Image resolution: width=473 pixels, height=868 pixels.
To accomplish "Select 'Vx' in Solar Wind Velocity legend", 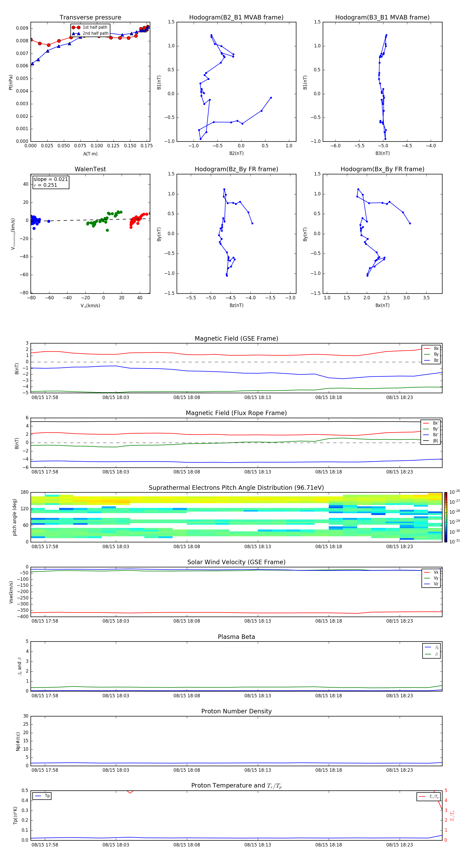I will 431,573.
